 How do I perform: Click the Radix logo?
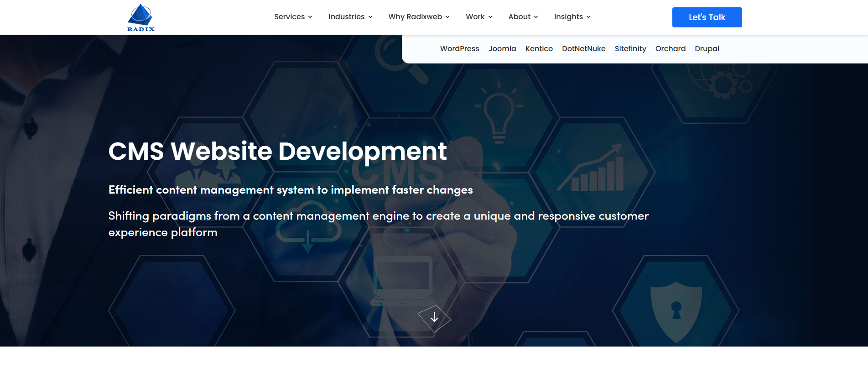[141, 17]
